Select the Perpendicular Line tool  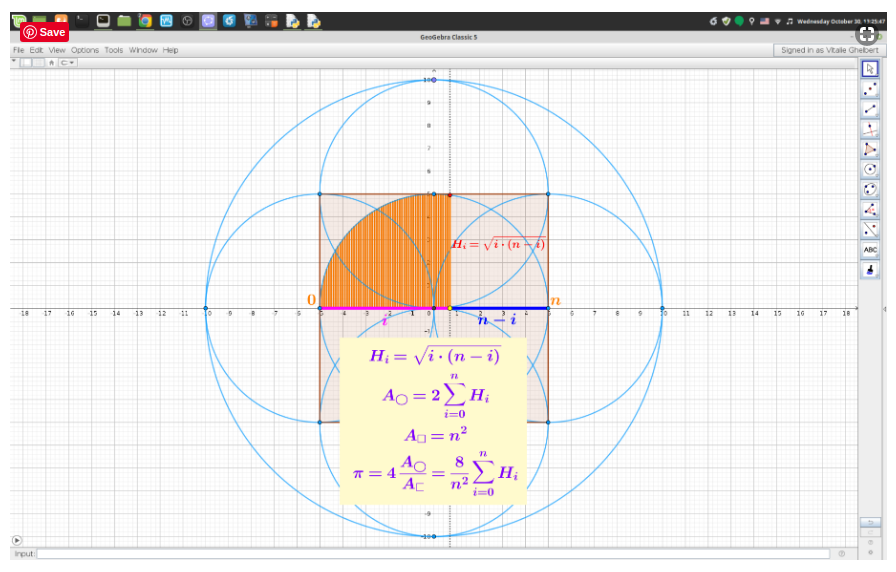(x=870, y=129)
